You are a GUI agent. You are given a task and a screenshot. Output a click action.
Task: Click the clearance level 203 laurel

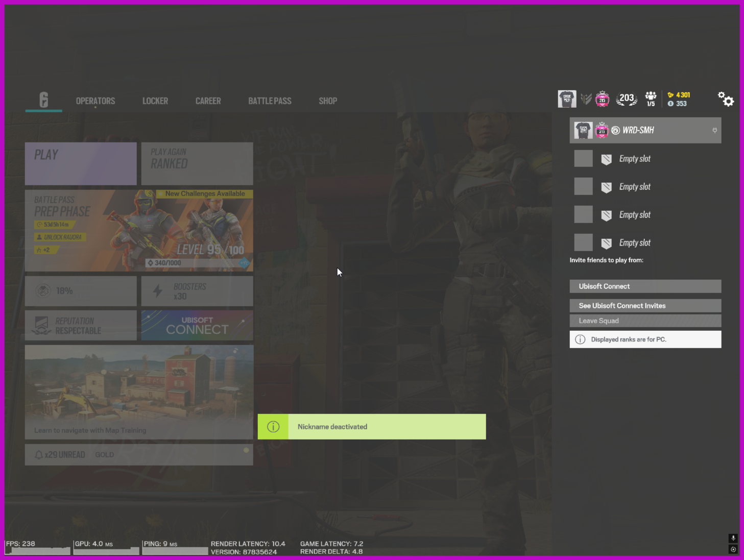(x=627, y=99)
